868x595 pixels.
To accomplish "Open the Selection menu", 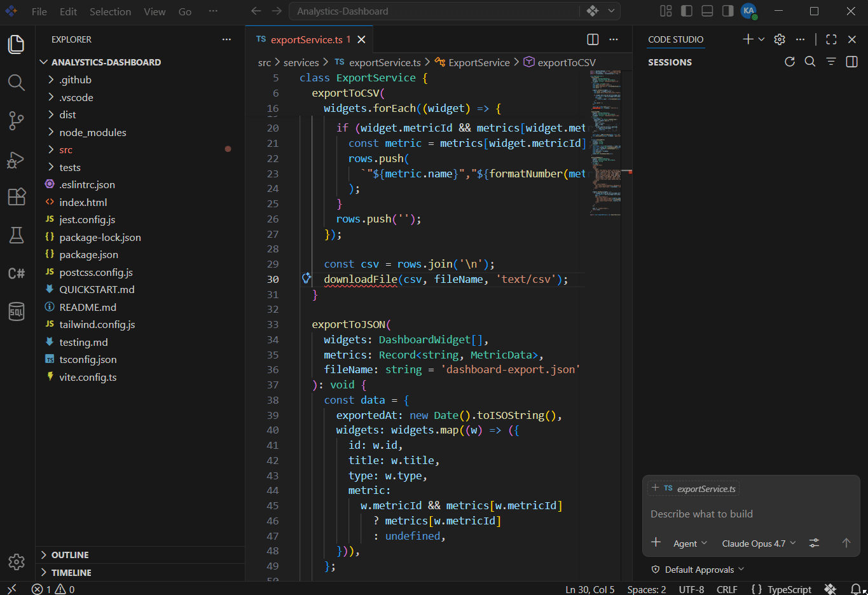I will [110, 11].
